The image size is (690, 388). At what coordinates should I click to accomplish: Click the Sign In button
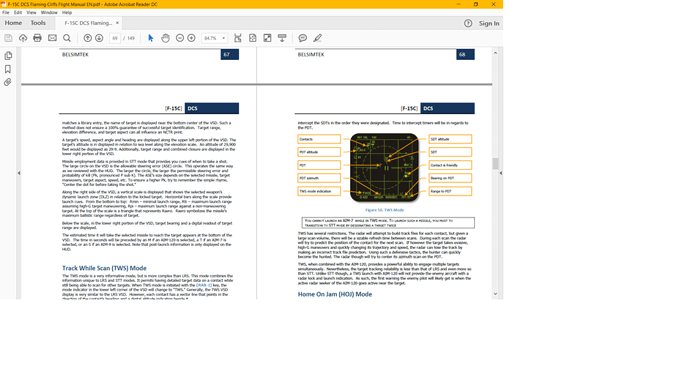(x=489, y=23)
